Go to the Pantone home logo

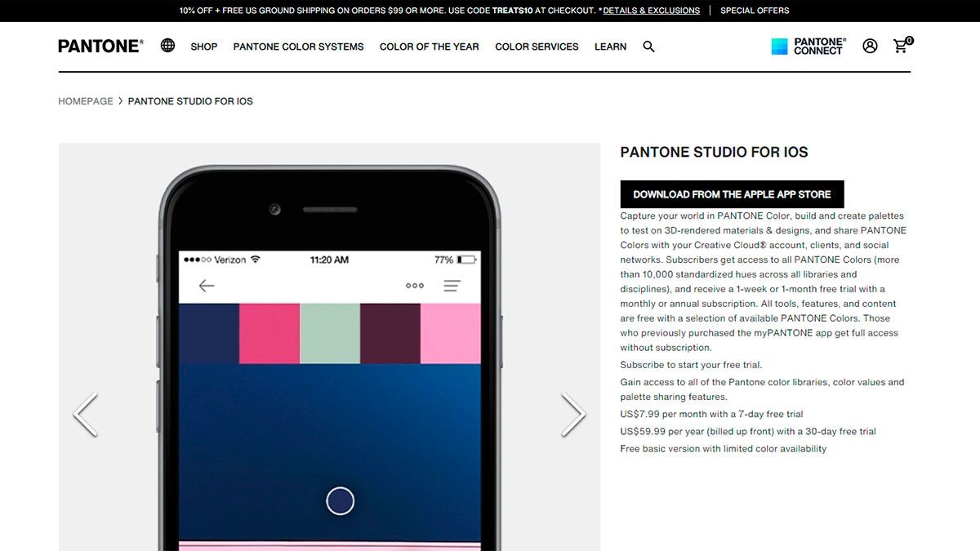coord(100,47)
